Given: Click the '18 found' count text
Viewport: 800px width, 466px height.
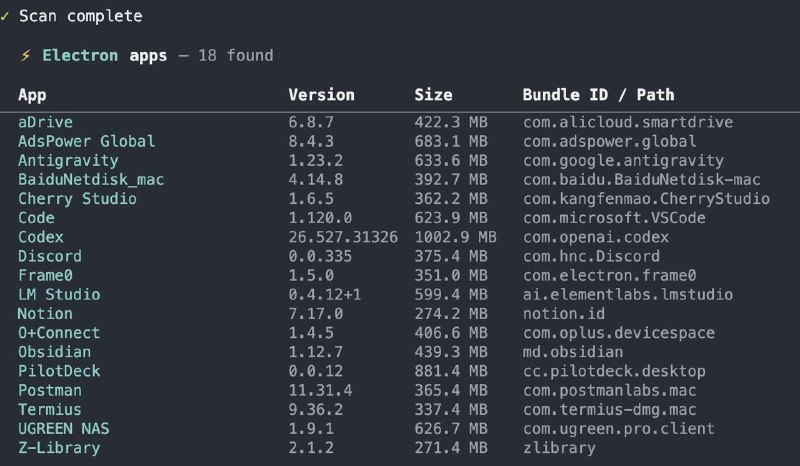Looking at the screenshot, I should click(236, 55).
